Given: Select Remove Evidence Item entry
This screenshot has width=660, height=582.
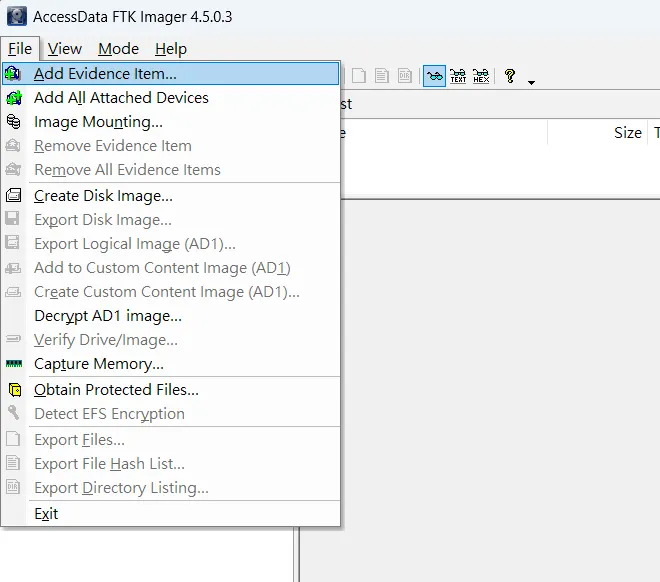Looking at the screenshot, I should click(170, 146).
